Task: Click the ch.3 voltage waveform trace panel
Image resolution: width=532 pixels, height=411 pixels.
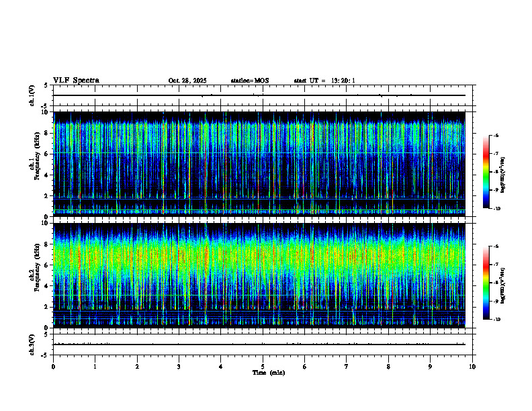Action: pyautogui.click(x=263, y=345)
